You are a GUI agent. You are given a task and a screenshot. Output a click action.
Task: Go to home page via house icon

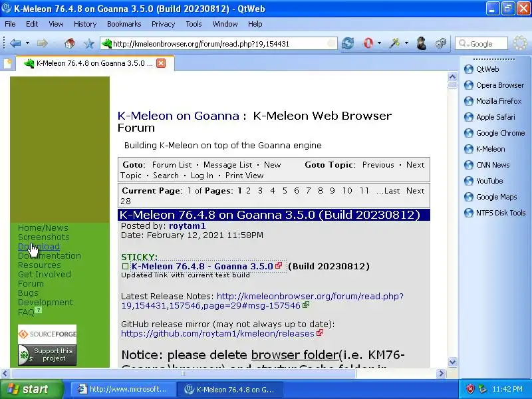click(x=70, y=43)
